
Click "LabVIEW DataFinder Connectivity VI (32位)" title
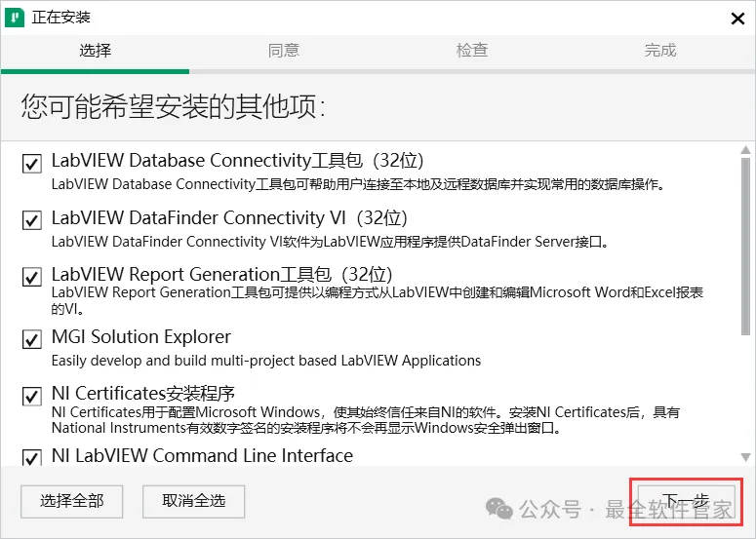tap(229, 217)
